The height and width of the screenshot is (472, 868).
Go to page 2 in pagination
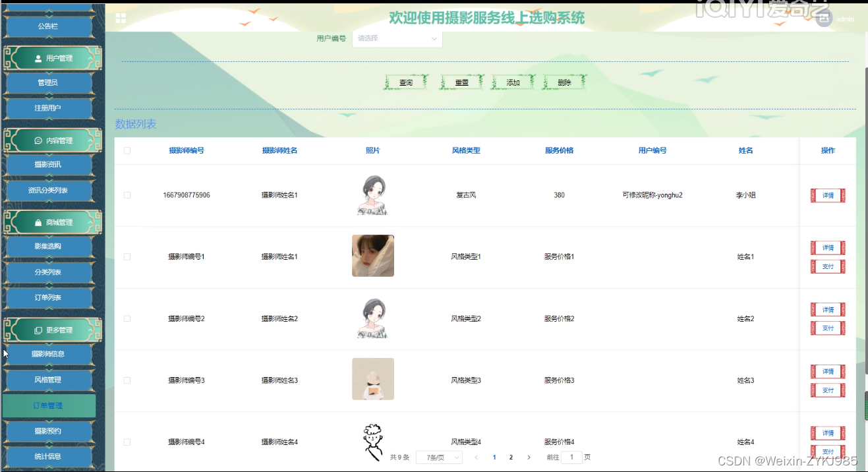(x=511, y=457)
